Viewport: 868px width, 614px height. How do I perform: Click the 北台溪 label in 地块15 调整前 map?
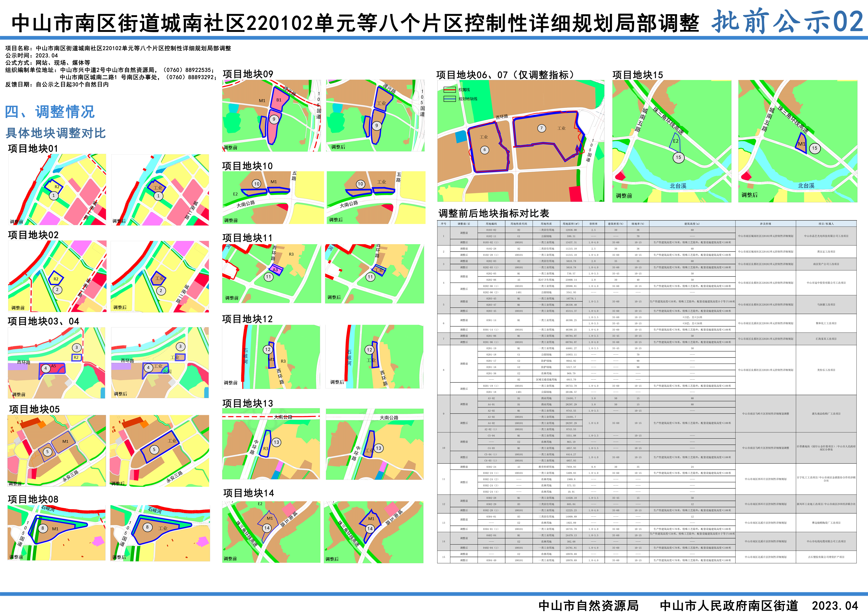coord(678,186)
